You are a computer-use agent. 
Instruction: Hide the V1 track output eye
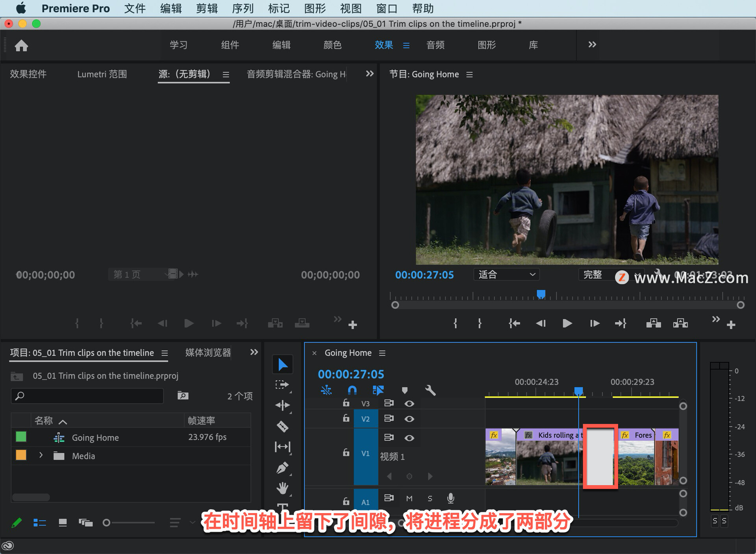click(409, 438)
